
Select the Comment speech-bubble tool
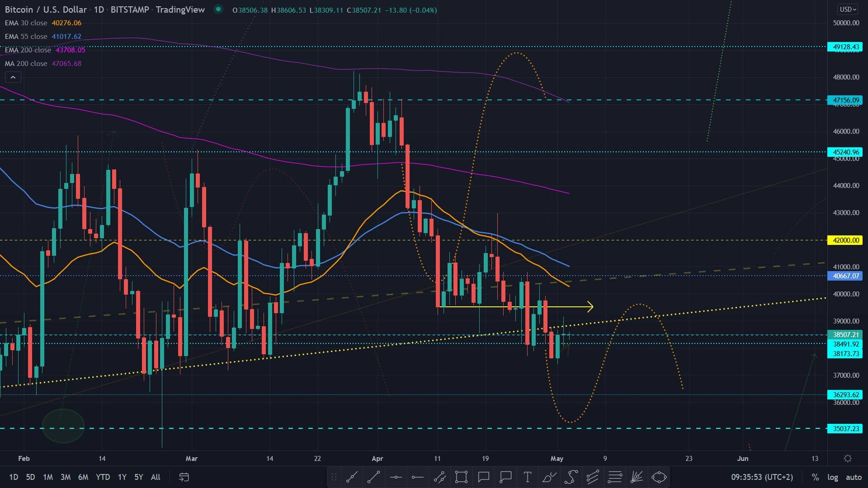(x=484, y=477)
